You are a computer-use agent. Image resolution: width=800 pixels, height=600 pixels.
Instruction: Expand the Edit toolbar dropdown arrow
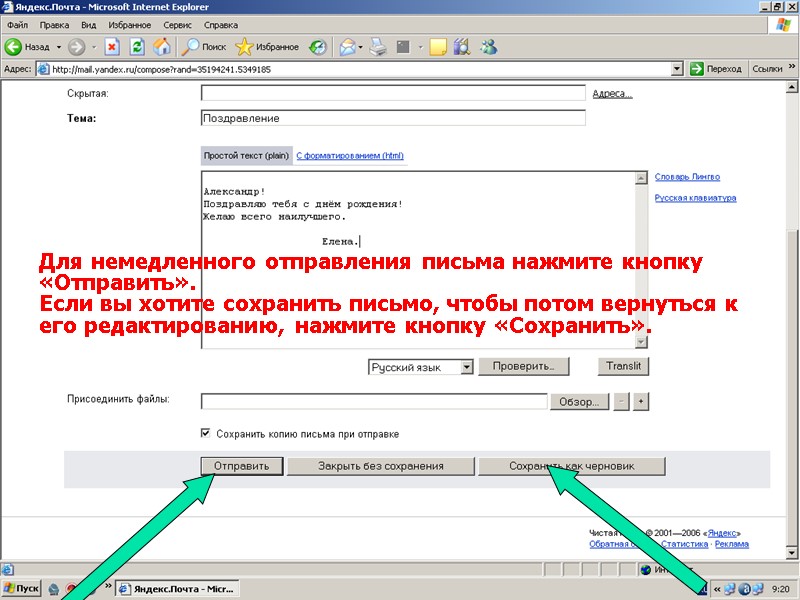coord(420,47)
